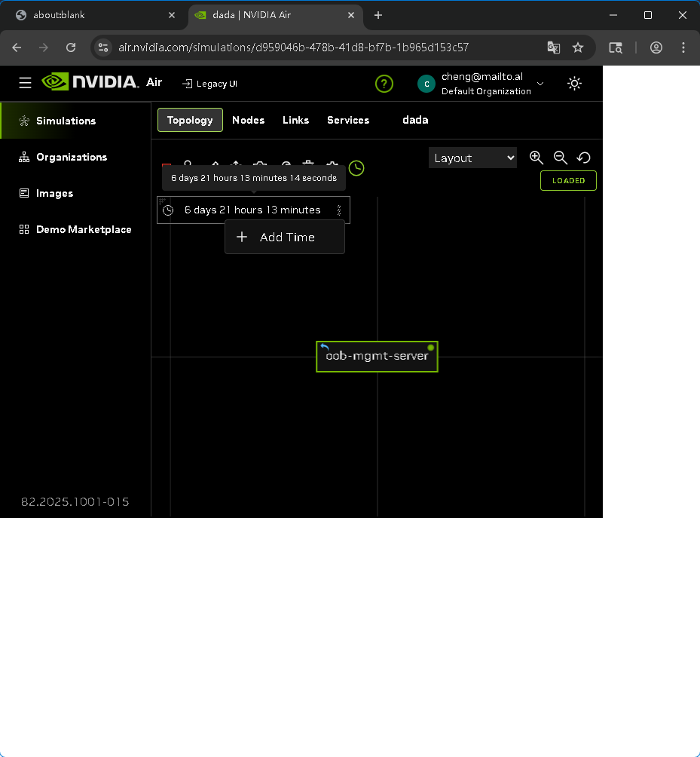Switch to Legacy UI
700x757 pixels.
[x=210, y=84]
